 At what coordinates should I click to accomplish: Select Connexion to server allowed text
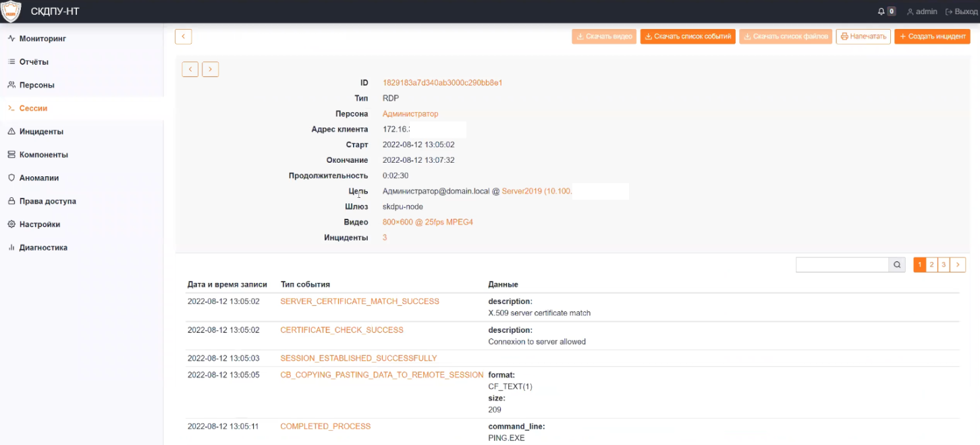click(537, 342)
